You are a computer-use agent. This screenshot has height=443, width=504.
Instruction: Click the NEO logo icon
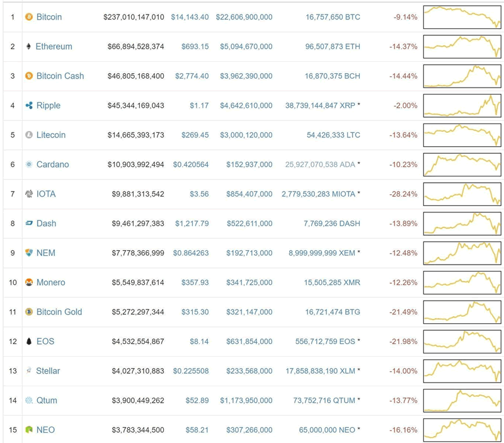click(x=28, y=430)
